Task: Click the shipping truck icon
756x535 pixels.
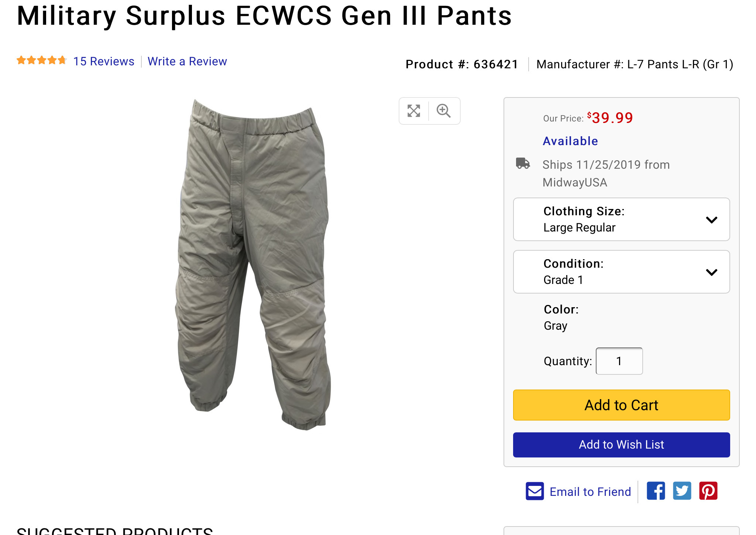Action: [x=523, y=163]
